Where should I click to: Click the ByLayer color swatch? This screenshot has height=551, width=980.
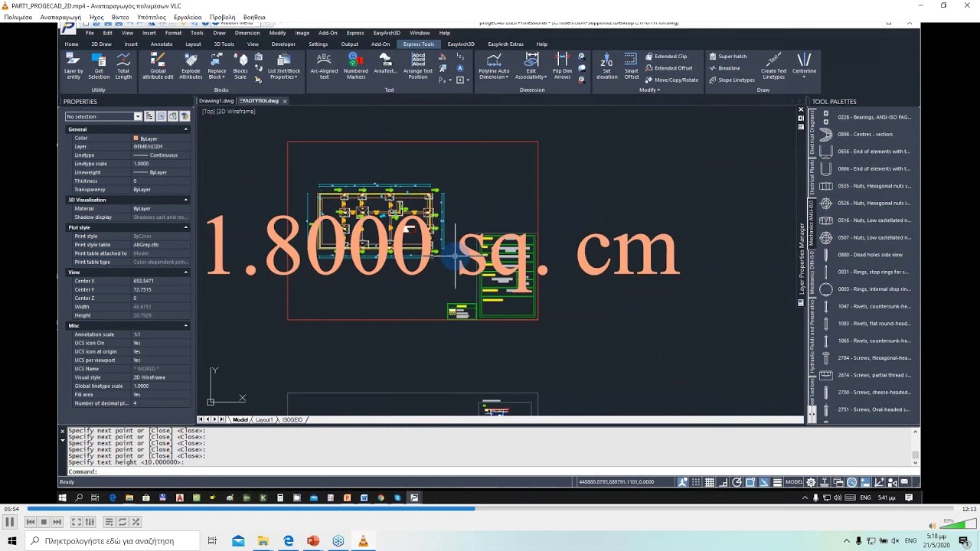(136, 139)
